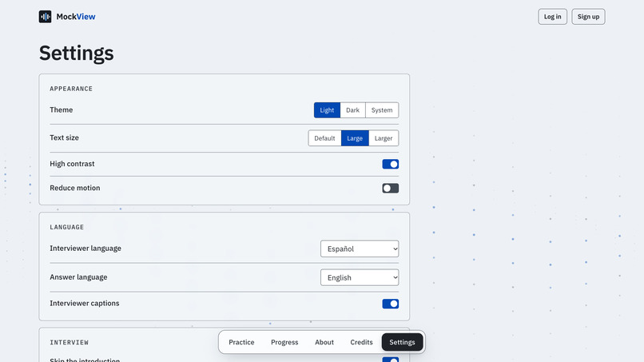
Task: Select the Dark theme option
Action: click(353, 110)
